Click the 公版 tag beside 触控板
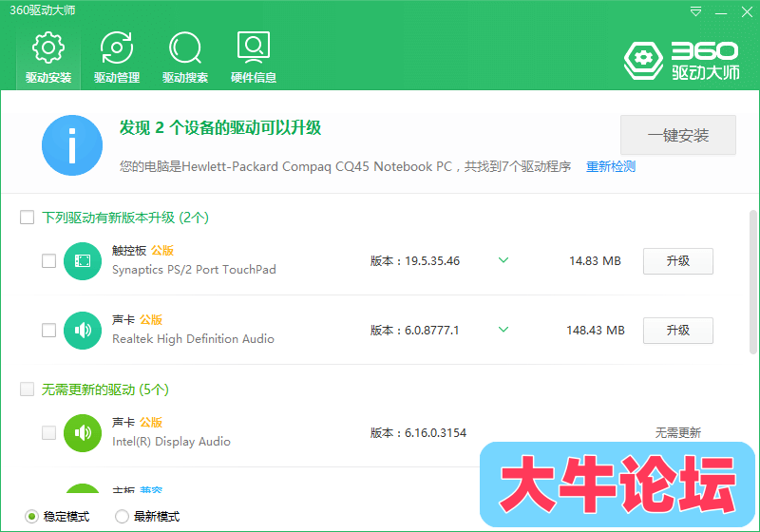 [162, 251]
